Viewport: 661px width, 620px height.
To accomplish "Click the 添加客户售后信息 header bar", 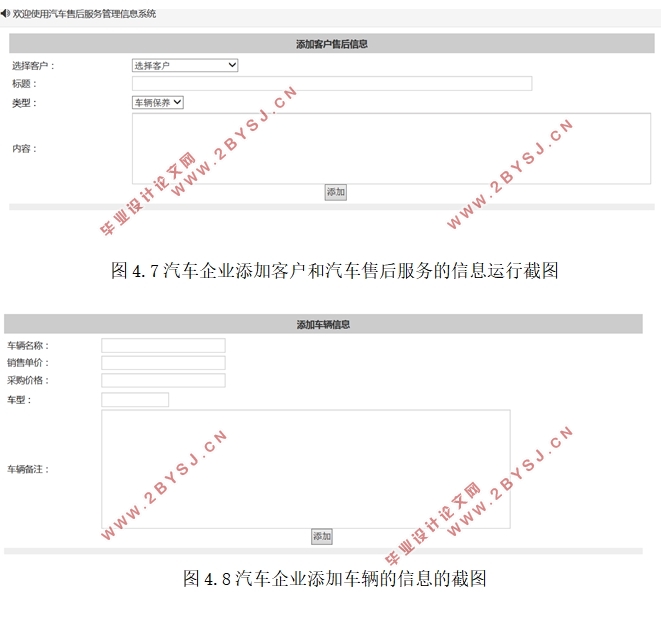I will tap(331, 44).
